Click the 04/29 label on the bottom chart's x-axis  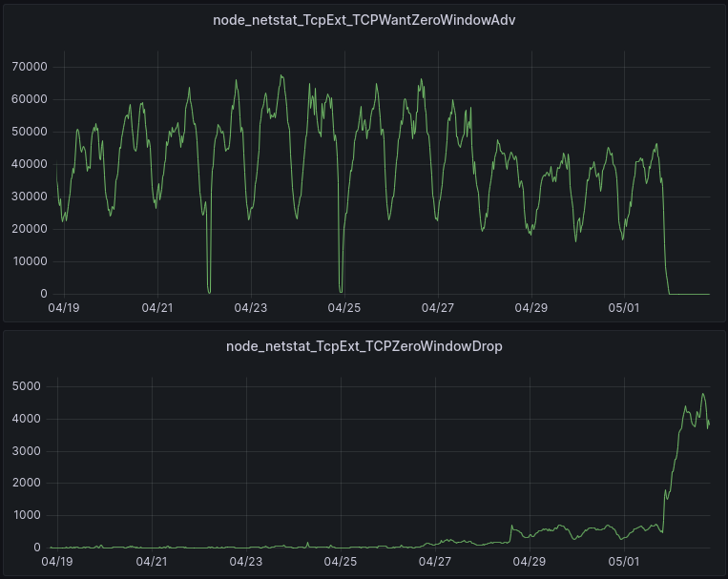(x=530, y=562)
